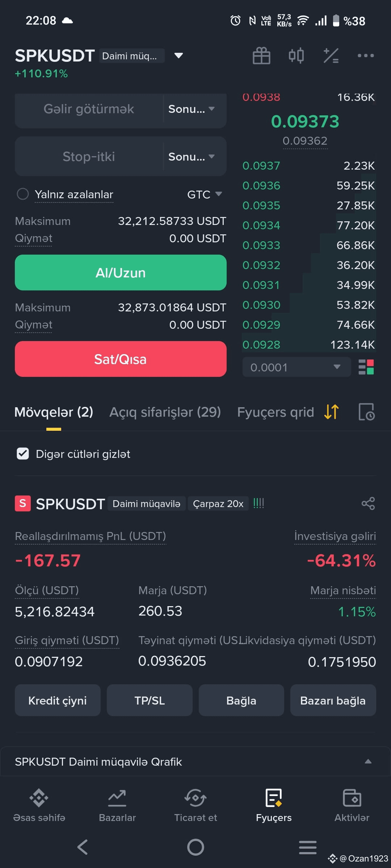Open the candlestick chart icon
The height and width of the screenshot is (868, 391).
tap(296, 56)
